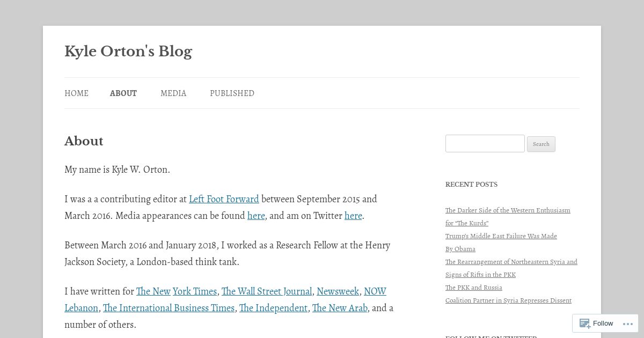This screenshot has width=644, height=338.
Task: Open the Published menu item
Action: click(x=232, y=93)
